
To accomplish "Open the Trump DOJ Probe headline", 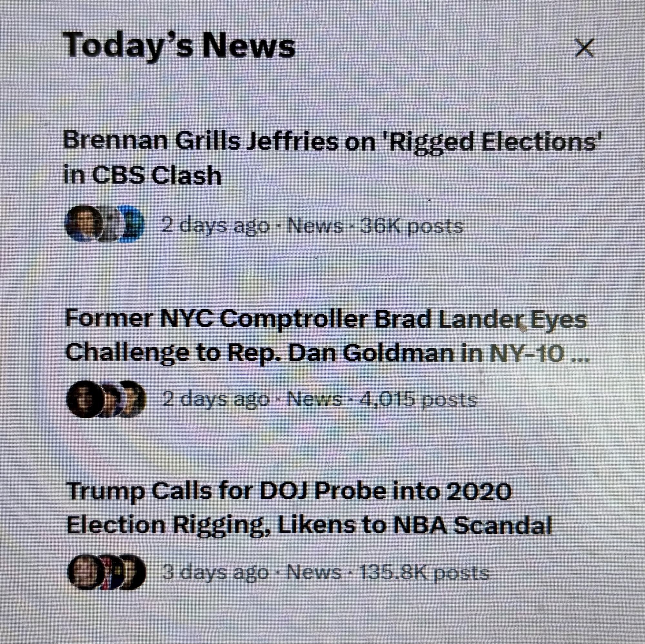I will pos(309,508).
